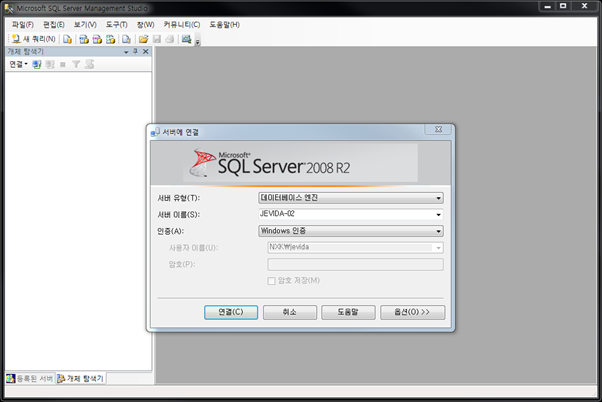Click the disabled 사용자 이름 combo box
Screen dimensions: 602x402
[x=355, y=248]
